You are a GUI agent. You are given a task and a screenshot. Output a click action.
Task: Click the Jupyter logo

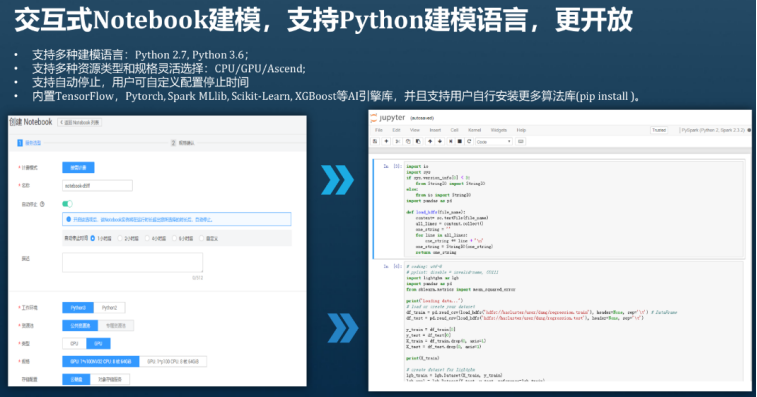click(388, 117)
